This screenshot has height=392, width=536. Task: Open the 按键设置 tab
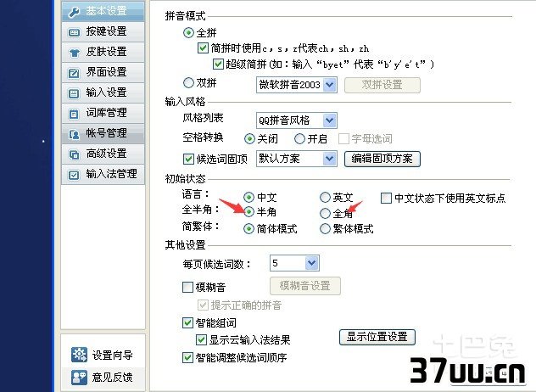click(x=103, y=31)
